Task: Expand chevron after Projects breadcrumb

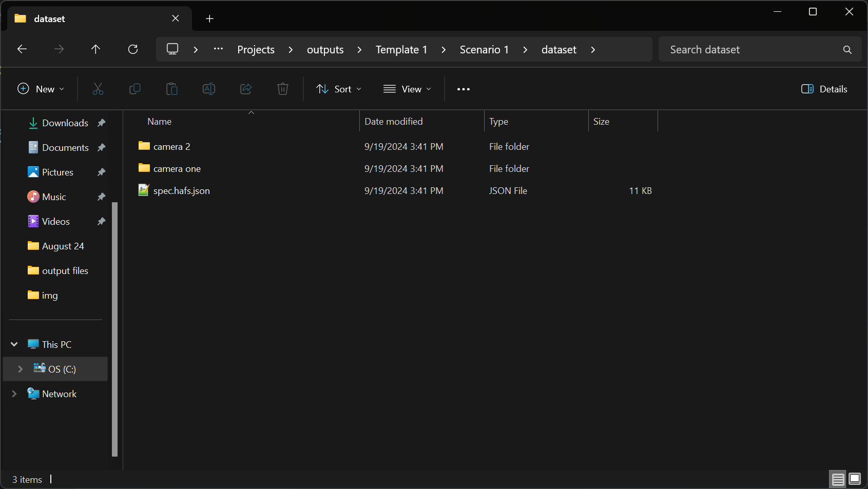Action: click(x=291, y=49)
